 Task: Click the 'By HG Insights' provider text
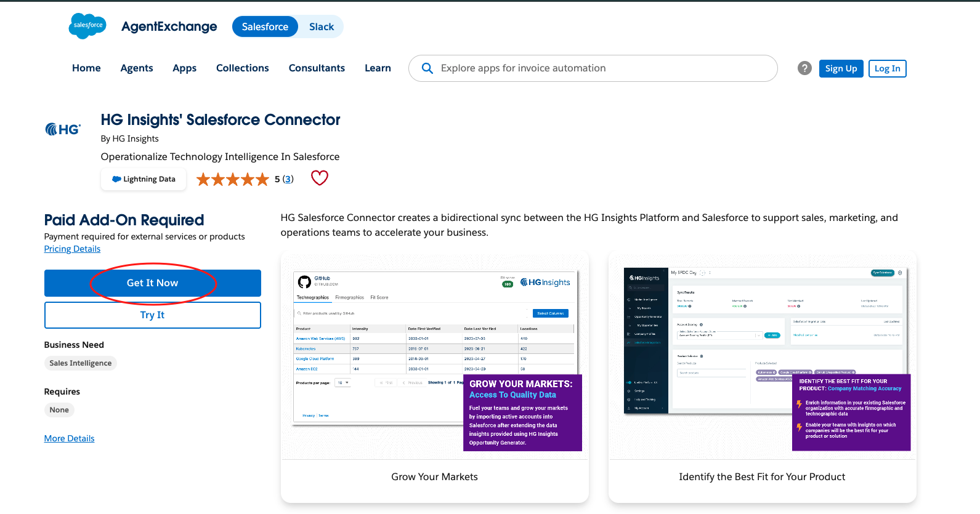tap(130, 139)
